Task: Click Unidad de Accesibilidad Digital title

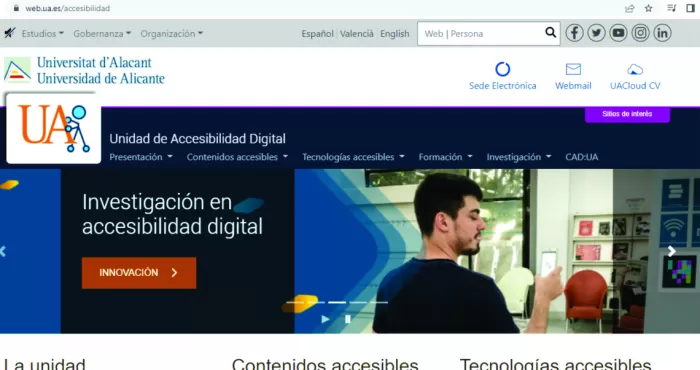Action: (x=197, y=139)
